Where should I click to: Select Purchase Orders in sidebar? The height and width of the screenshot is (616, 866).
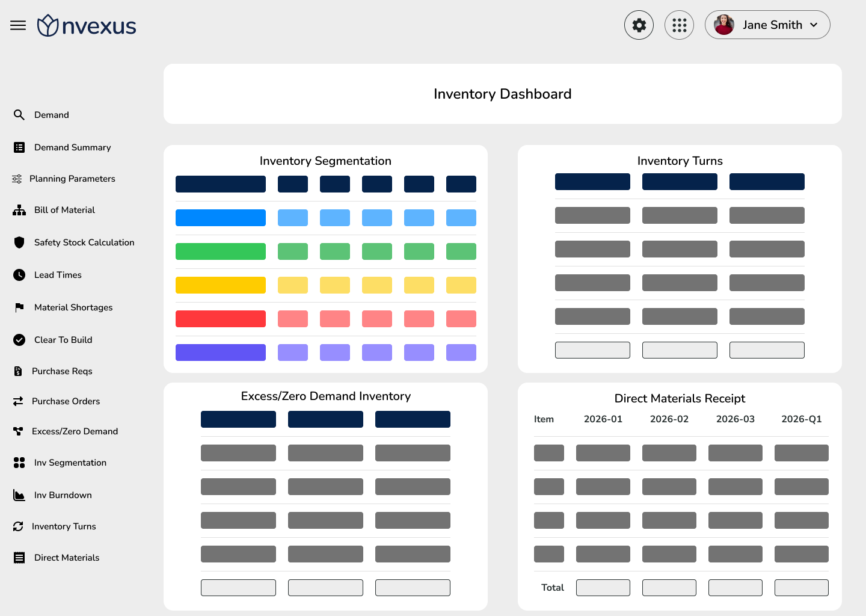click(66, 401)
